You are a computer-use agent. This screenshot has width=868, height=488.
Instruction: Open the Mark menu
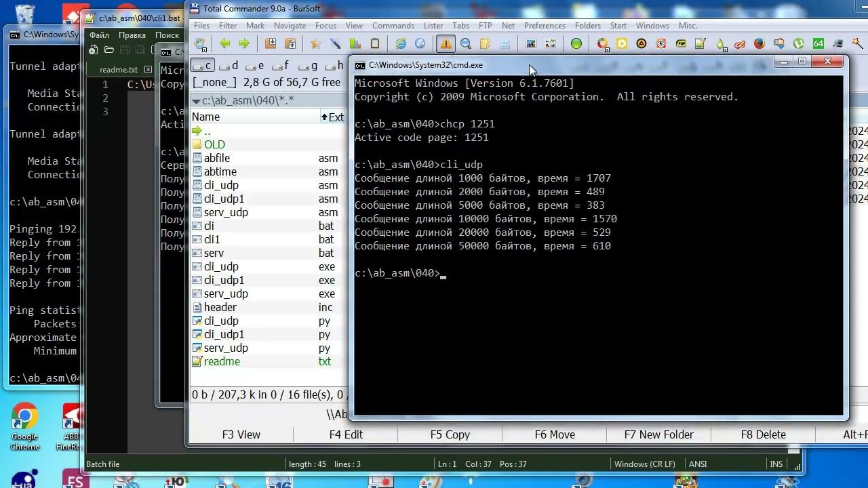click(255, 26)
